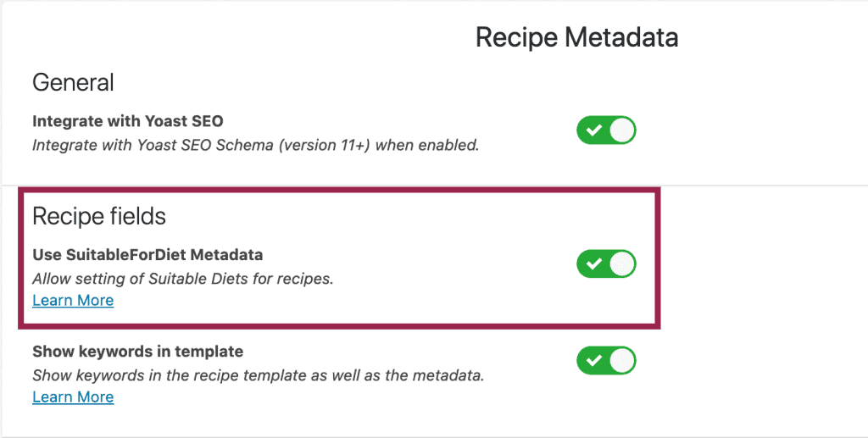Image resolution: width=868 pixels, height=438 pixels.
Task: Click the Show keywords in template label
Action: tap(137, 351)
